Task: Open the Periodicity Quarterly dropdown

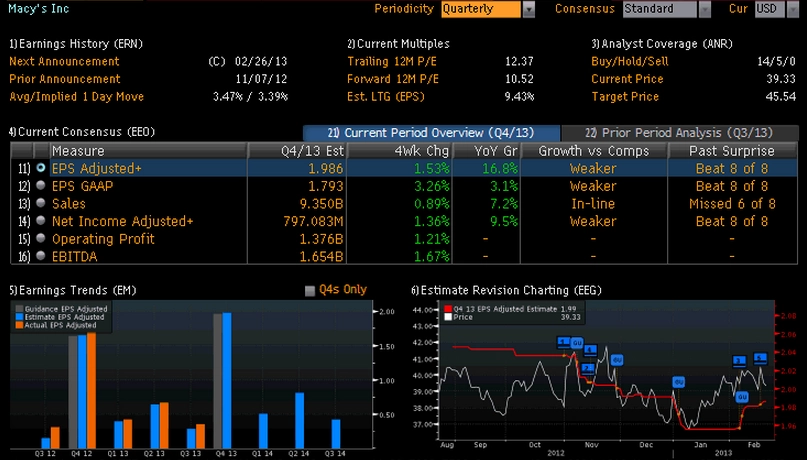Action: click(x=488, y=9)
